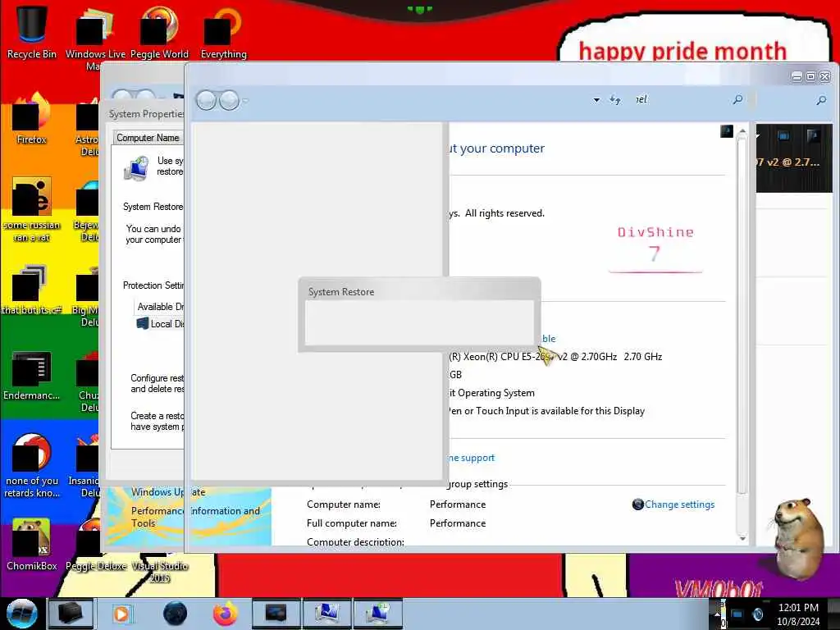Launch the Peggle World desktop shortcut
Viewport: 840px width, 630px height.
tap(159, 32)
